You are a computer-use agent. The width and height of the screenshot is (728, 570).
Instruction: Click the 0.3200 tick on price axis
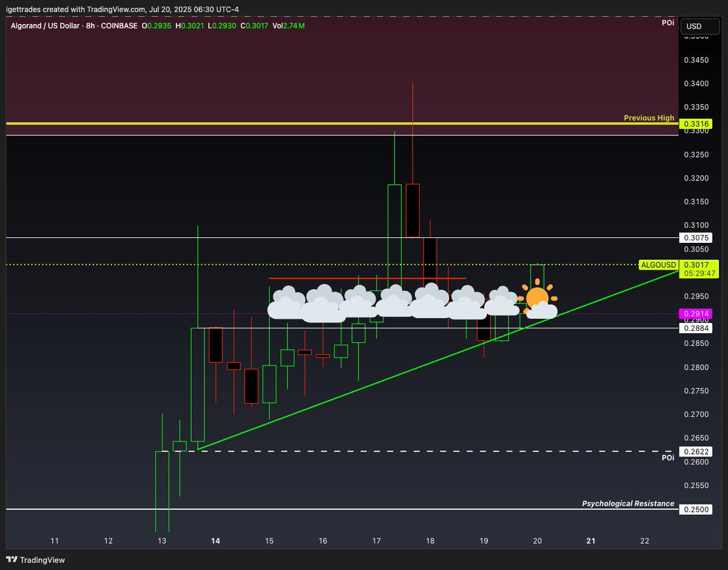pos(696,178)
